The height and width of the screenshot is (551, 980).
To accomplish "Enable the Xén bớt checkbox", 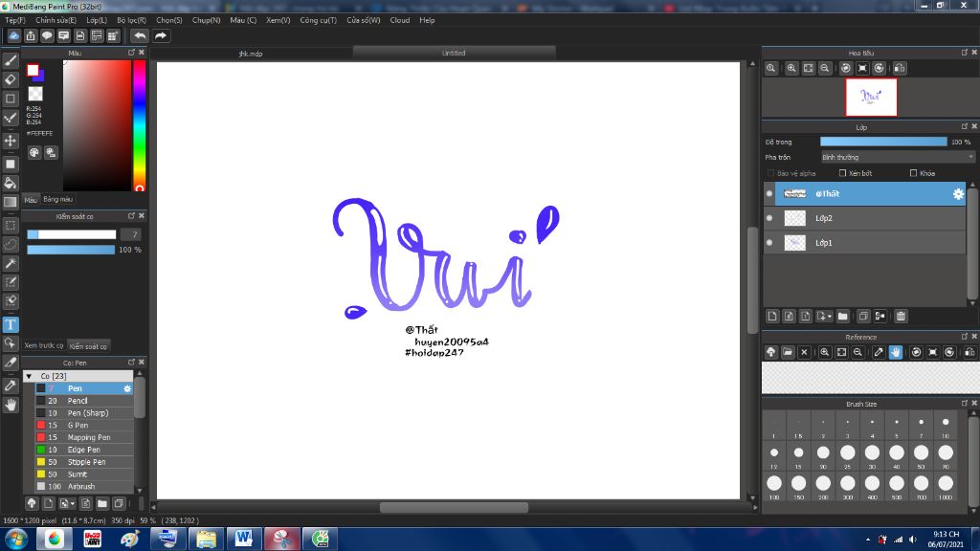I will coord(842,173).
